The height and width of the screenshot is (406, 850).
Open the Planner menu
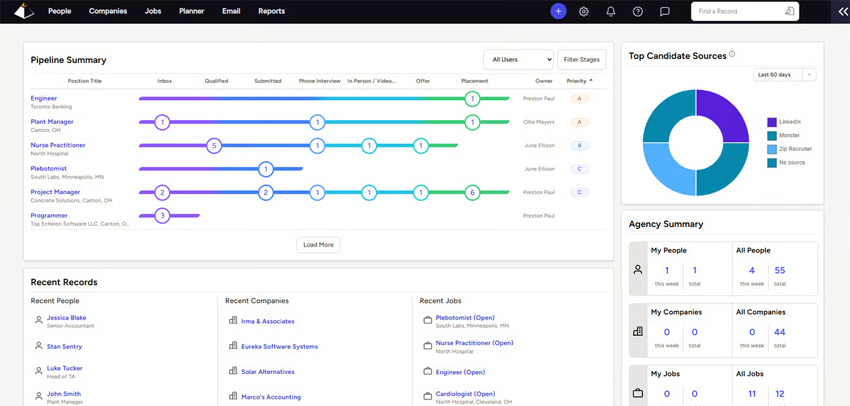[x=191, y=11]
